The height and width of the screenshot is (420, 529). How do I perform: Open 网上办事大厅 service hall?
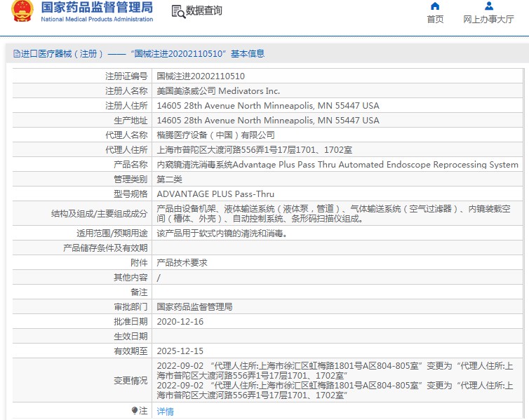point(488,19)
